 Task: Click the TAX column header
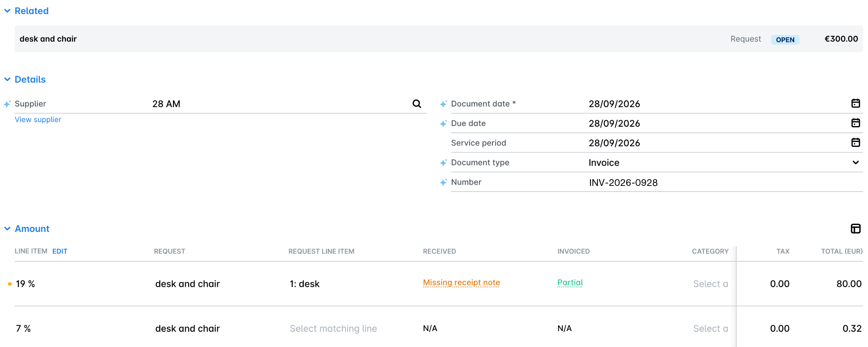coord(783,251)
